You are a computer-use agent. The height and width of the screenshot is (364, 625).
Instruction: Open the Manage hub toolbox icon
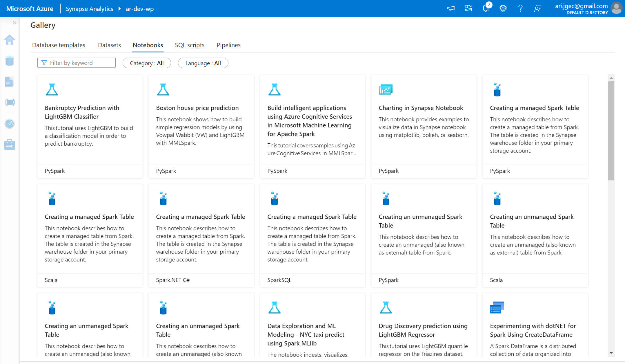pyautogui.click(x=10, y=144)
